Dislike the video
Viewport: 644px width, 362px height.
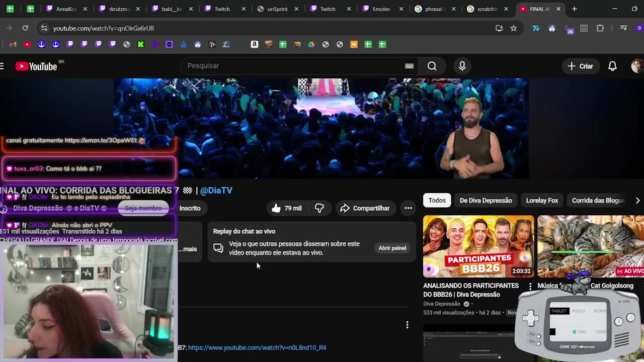[x=319, y=208]
